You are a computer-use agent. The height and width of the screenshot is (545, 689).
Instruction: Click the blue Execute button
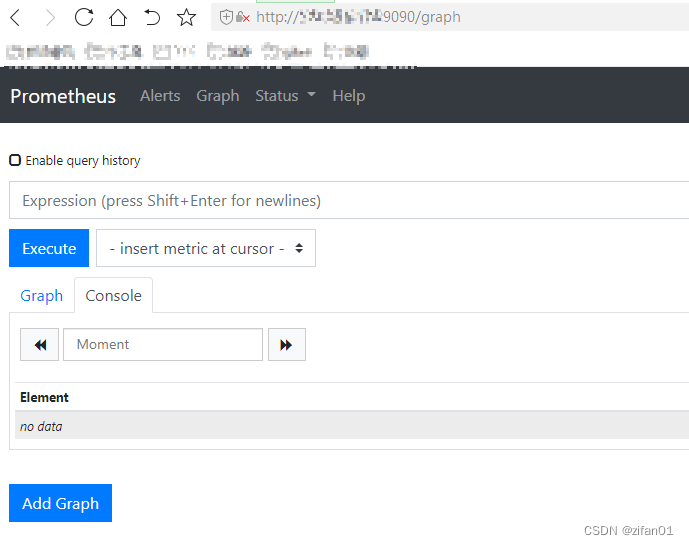(49, 248)
